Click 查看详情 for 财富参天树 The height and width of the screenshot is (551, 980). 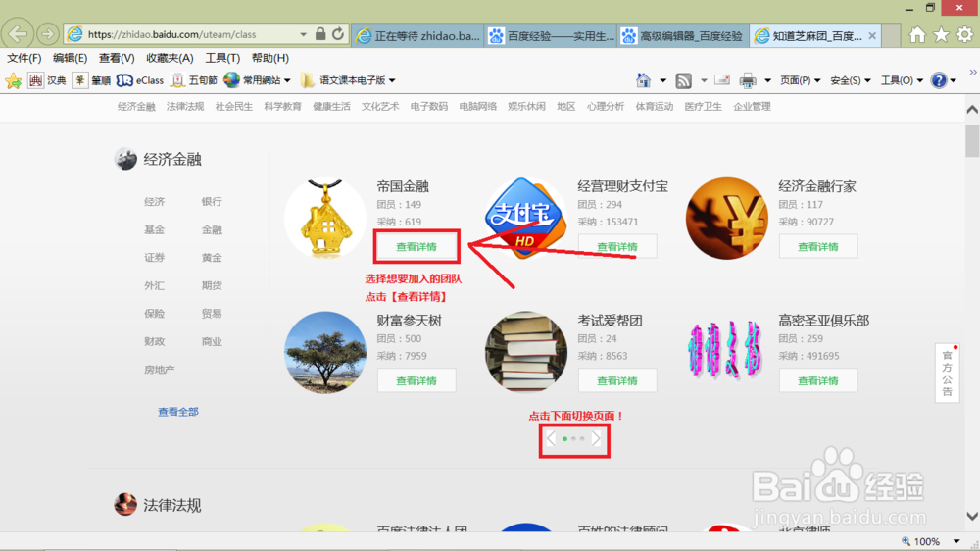416,380
